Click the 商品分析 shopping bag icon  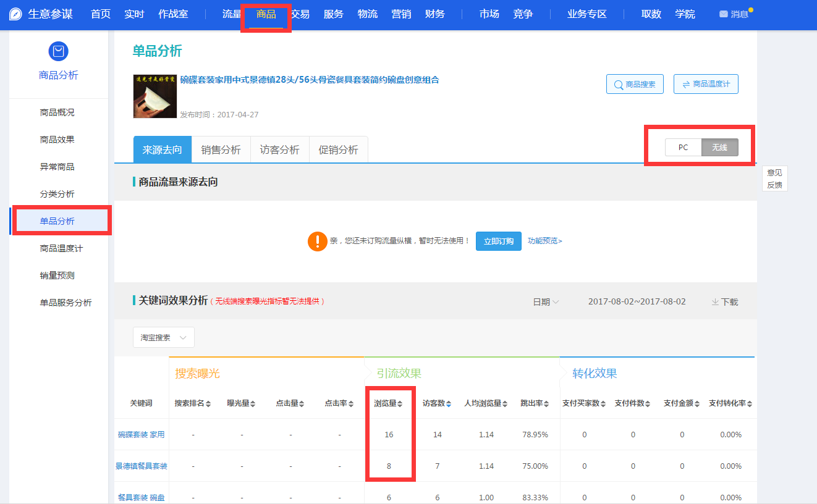pos(58,51)
